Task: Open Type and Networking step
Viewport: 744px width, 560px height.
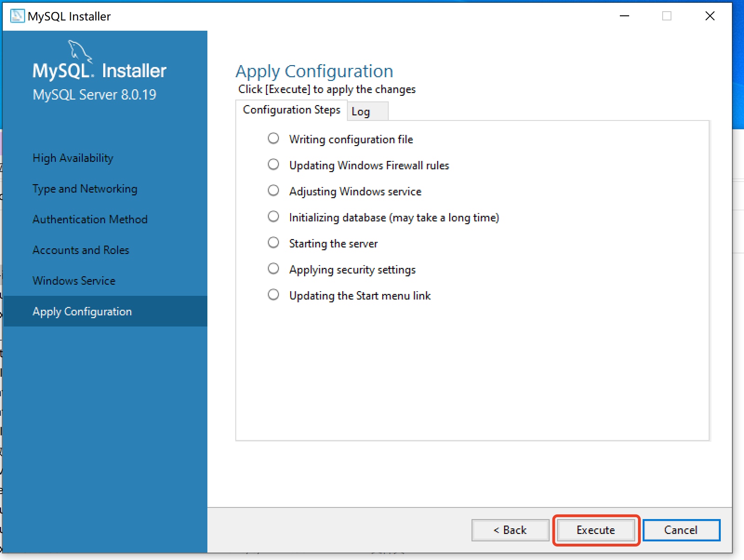Action: pyautogui.click(x=85, y=189)
